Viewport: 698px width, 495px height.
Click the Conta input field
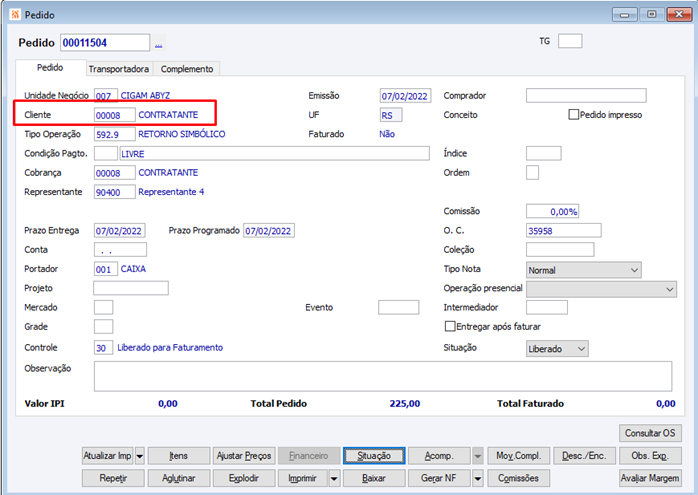120,250
